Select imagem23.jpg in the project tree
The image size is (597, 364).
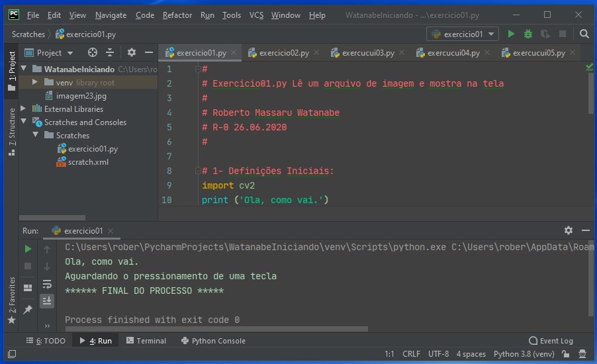(81, 96)
